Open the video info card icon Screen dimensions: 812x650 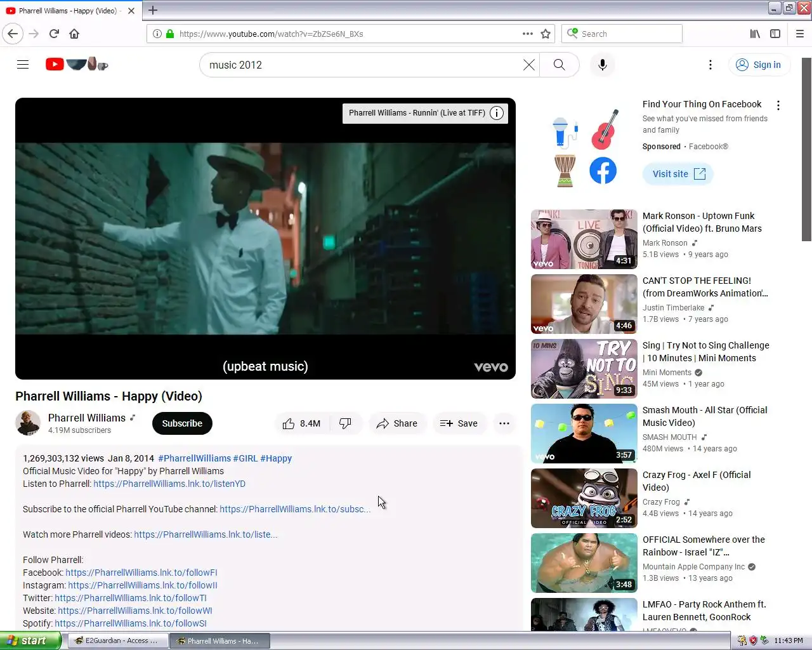coord(497,113)
